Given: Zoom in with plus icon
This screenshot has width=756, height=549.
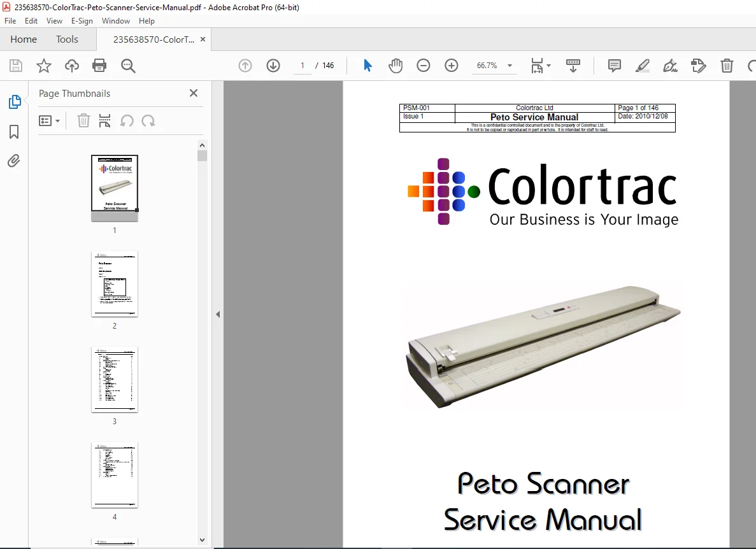Looking at the screenshot, I should point(452,66).
